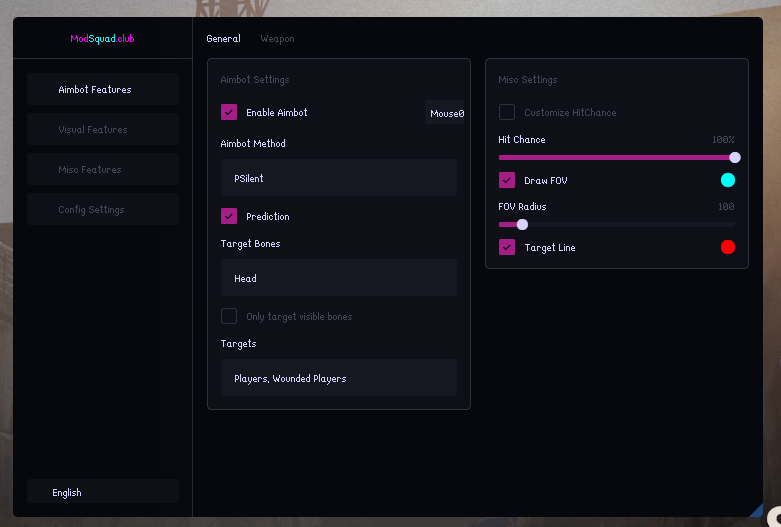Open the Aimbot Features section

103,90
